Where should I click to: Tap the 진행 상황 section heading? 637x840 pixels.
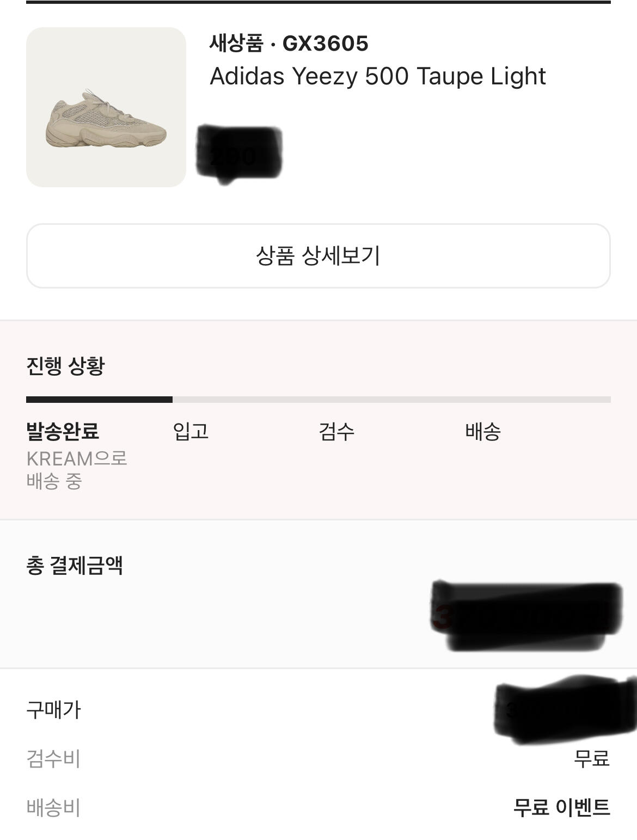[x=65, y=366]
